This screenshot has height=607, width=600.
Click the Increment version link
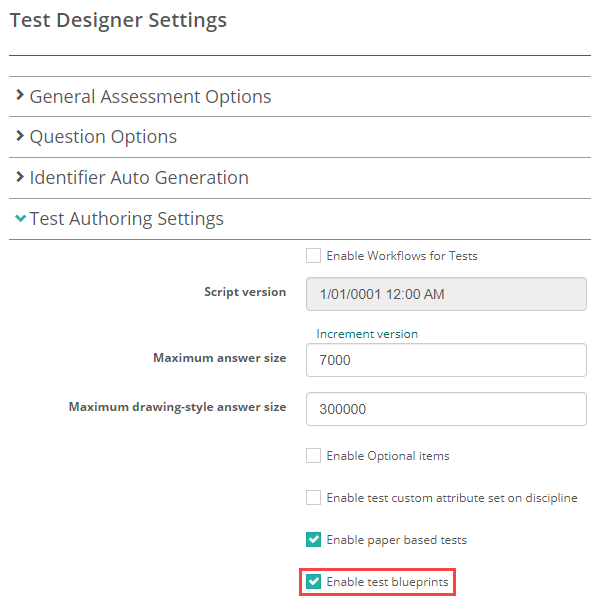[x=367, y=334]
